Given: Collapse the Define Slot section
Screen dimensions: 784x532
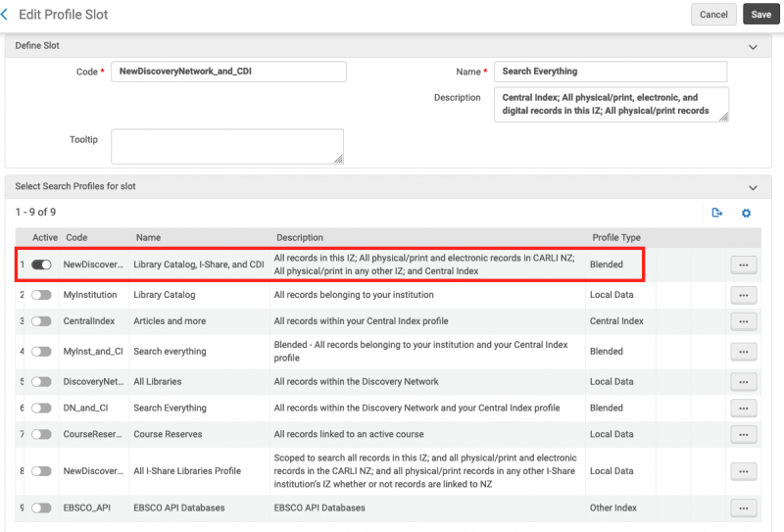Looking at the screenshot, I should [753, 46].
